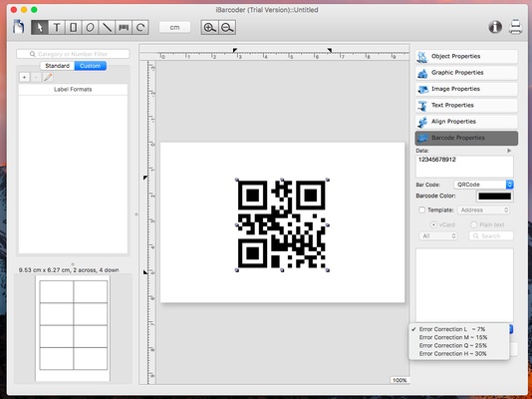Click the cm units button
532x399 pixels.
click(174, 27)
